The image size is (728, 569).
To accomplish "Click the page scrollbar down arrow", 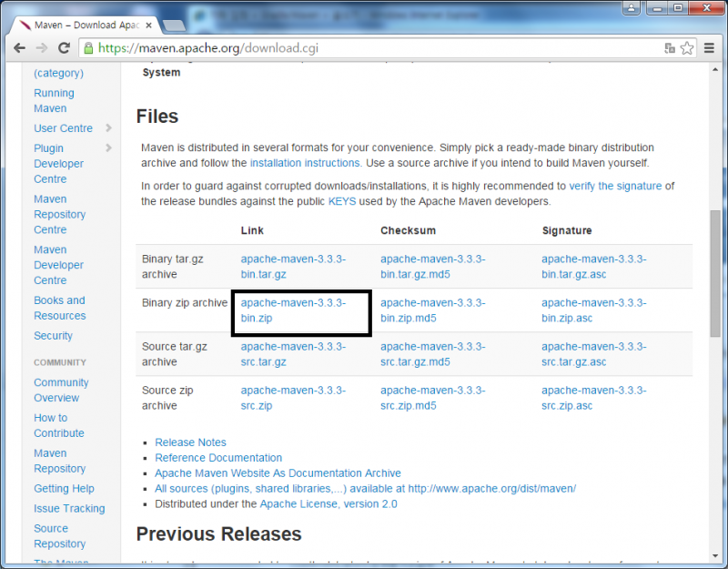I will tap(714, 556).
